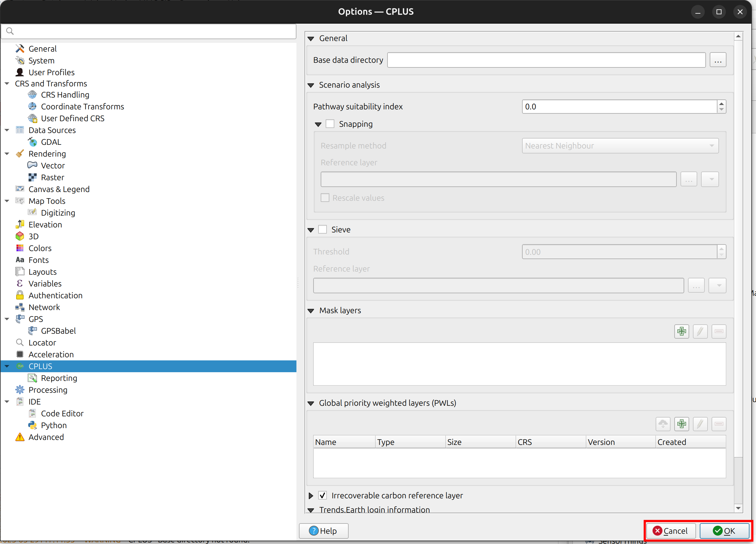Viewport: 756px width, 544px height.
Task: Click the 3D cube icon
Action: 20,236
